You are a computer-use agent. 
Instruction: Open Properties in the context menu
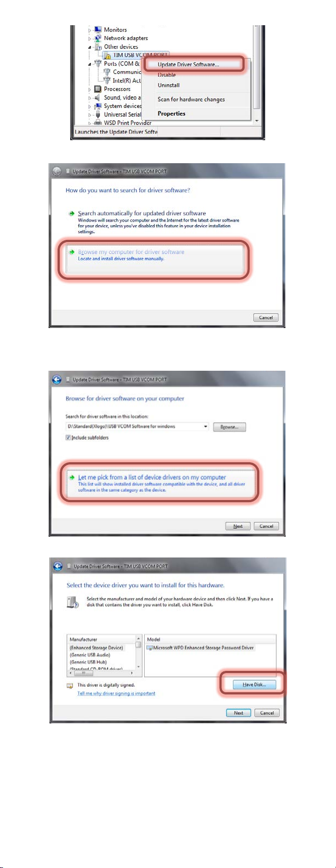pos(172,114)
